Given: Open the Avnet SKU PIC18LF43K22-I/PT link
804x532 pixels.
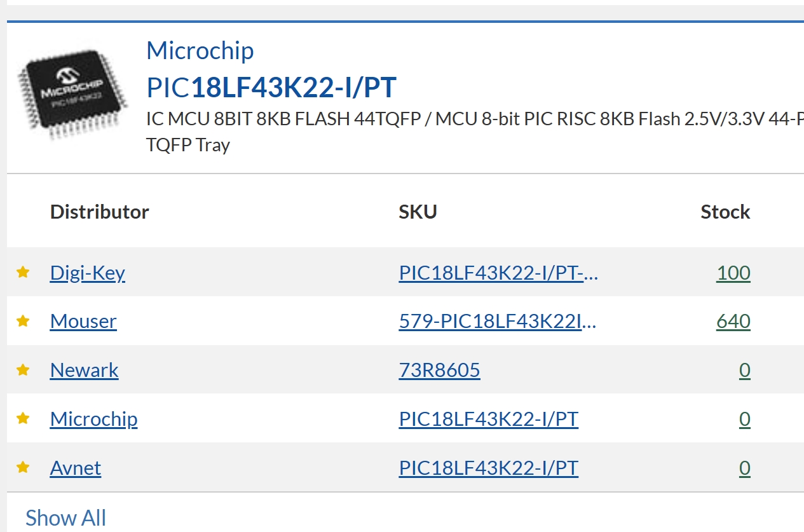Looking at the screenshot, I should click(489, 468).
